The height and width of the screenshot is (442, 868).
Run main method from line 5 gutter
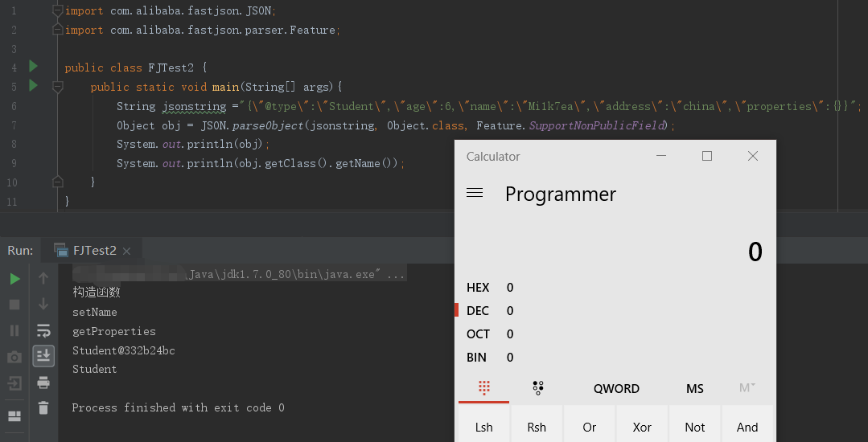33,85
